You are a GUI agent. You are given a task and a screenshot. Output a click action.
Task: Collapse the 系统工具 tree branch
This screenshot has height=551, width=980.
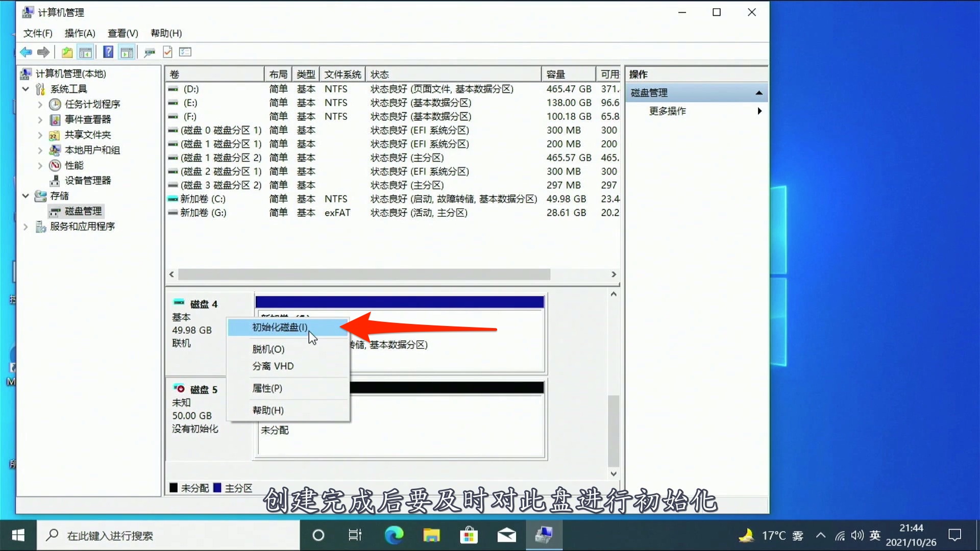click(x=26, y=88)
